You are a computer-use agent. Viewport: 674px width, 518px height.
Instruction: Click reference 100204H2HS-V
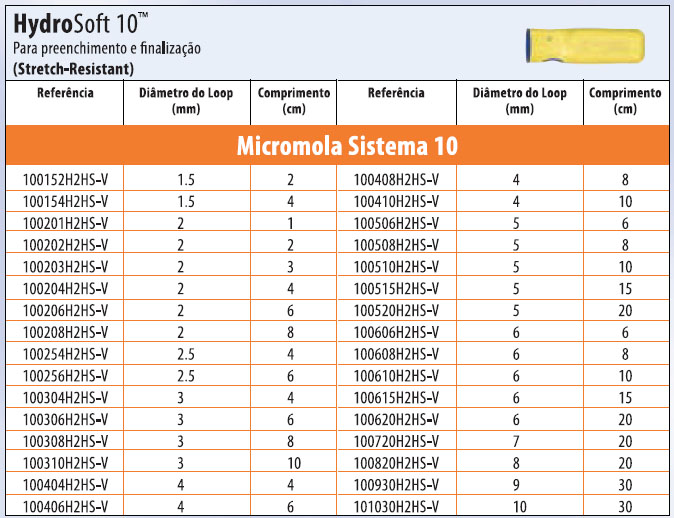[x=65, y=289]
